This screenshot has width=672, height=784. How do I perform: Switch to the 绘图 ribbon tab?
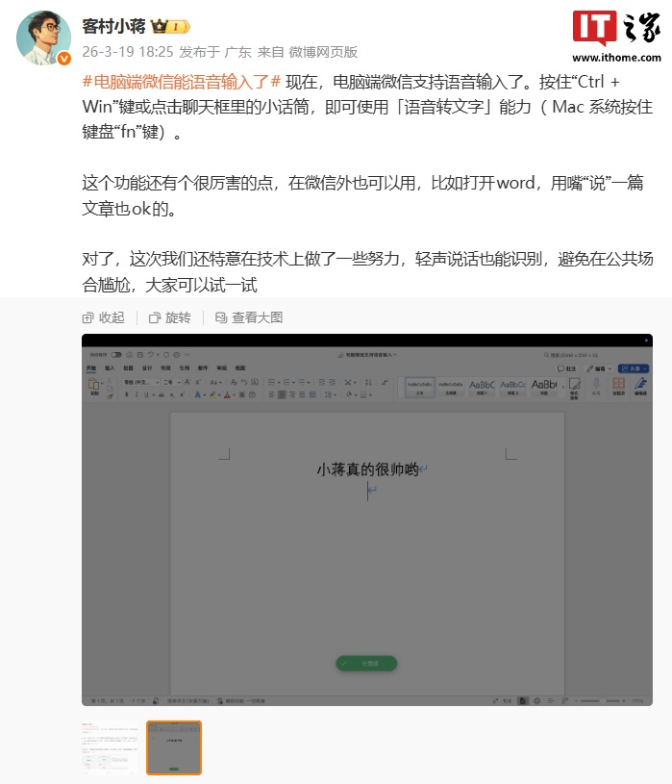[129, 368]
